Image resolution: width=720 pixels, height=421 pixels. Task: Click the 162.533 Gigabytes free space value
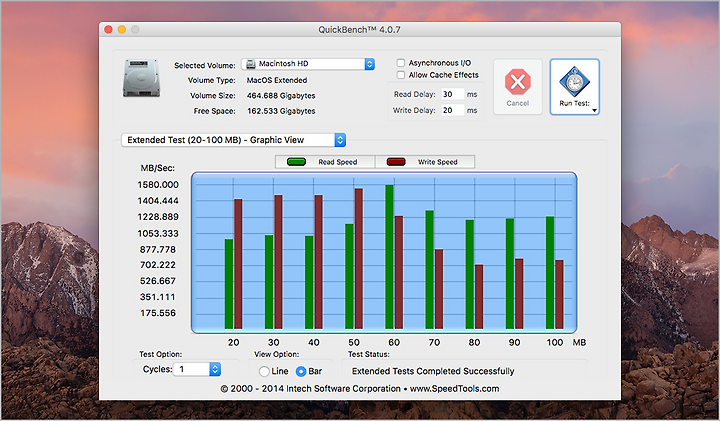pyautogui.click(x=281, y=111)
